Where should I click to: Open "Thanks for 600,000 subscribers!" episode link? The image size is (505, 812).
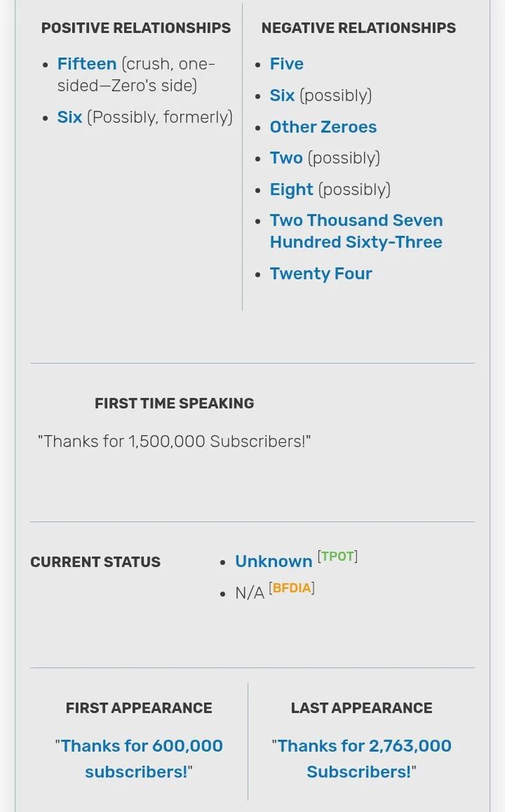139,759
